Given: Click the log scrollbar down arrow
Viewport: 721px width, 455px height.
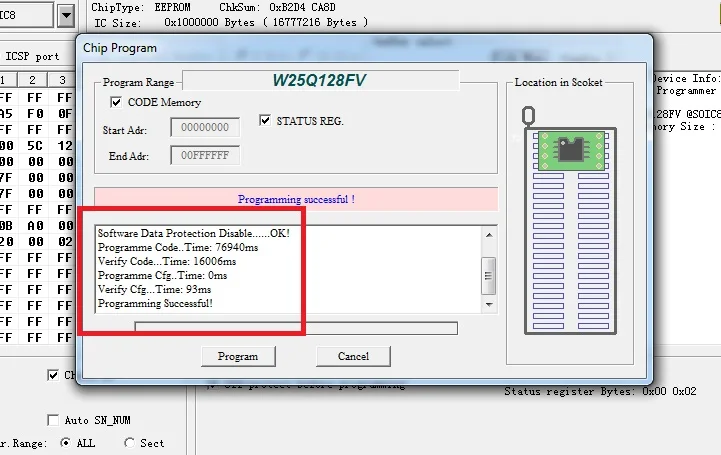Looking at the screenshot, I should pos(489,304).
